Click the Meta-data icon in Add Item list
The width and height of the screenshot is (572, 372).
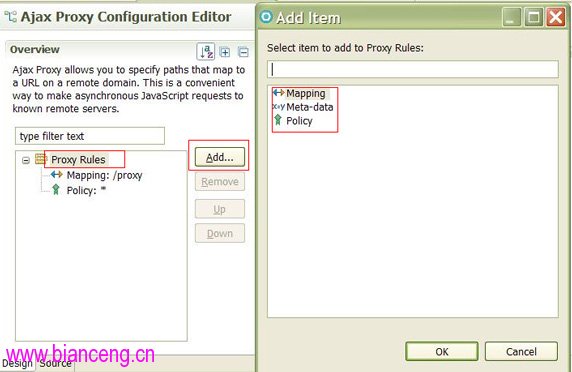[x=279, y=107]
